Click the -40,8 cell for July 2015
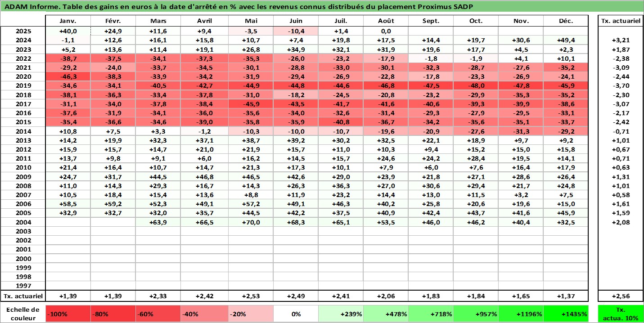Image resolution: width=644 pixels, height=323 pixels. tap(341, 122)
